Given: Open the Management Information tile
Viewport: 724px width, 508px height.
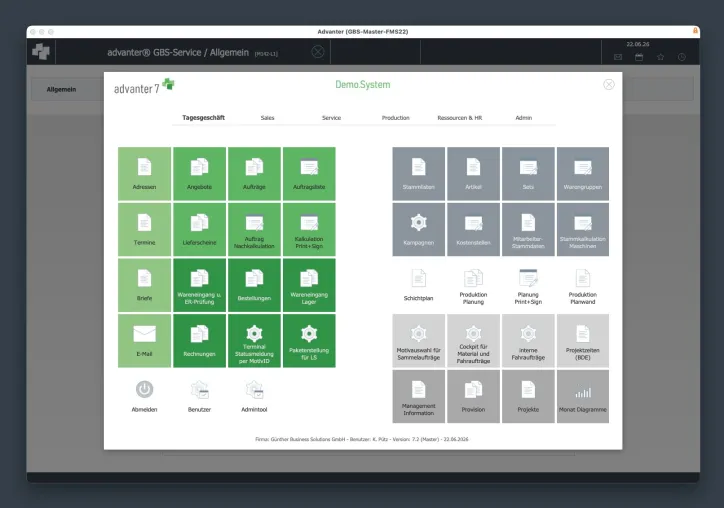Looking at the screenshot, I should [419, 396].
